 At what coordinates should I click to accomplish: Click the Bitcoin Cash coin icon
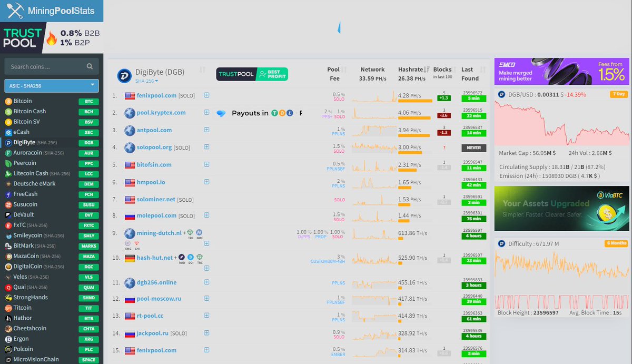8,112
